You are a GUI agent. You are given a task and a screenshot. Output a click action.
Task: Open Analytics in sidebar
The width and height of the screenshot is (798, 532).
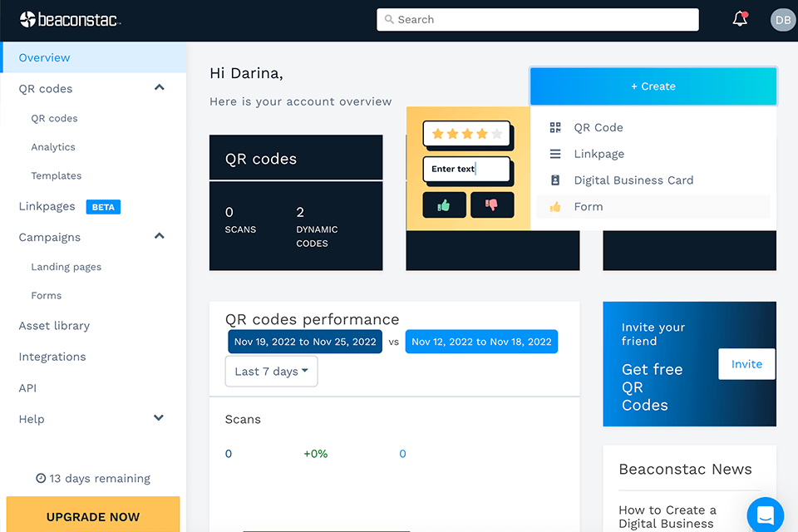tap(53, 147)
